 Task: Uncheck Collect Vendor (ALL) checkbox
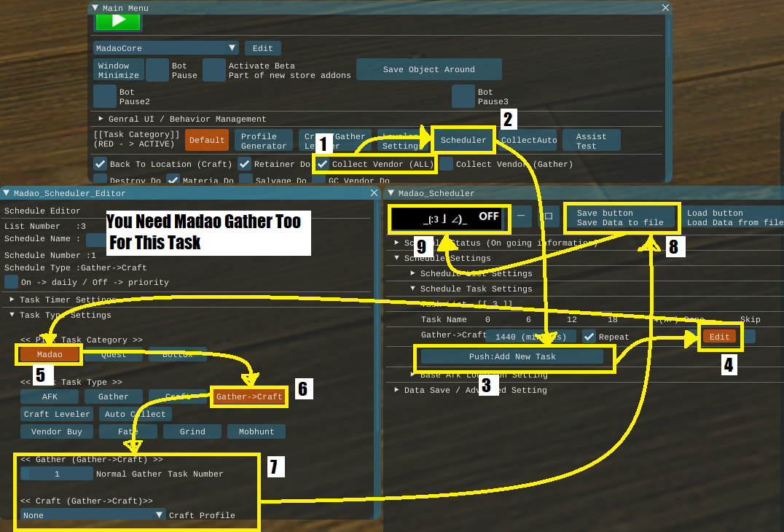(x=322, y=164)
